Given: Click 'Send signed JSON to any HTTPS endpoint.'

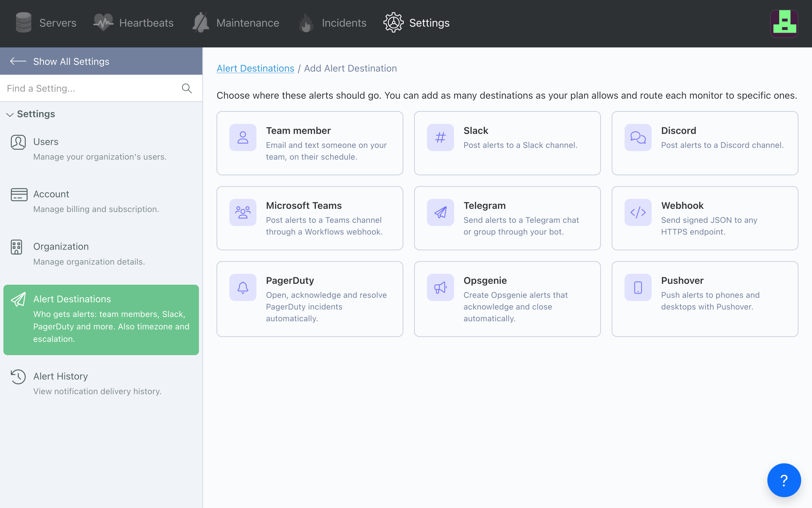Looking at the screenshot, I should point(709,226).
